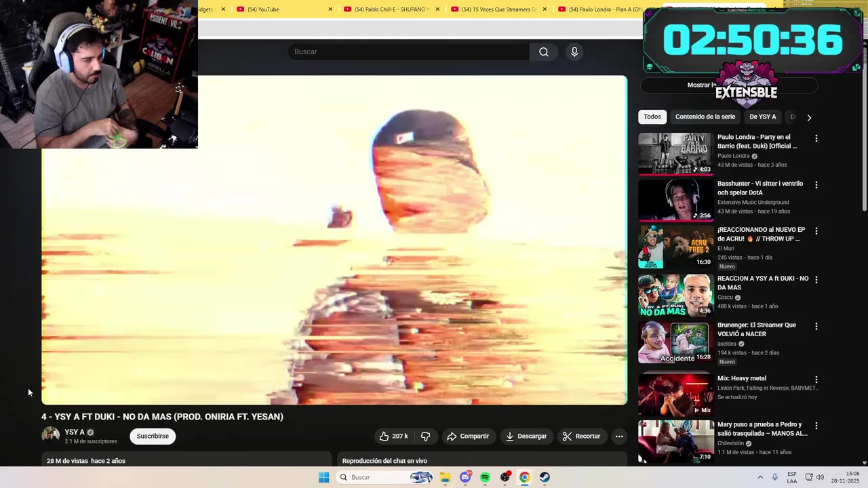The image size is (868, 488).
Task: Click volume speaker icon in system tray
Action: [x=819, y=477]
